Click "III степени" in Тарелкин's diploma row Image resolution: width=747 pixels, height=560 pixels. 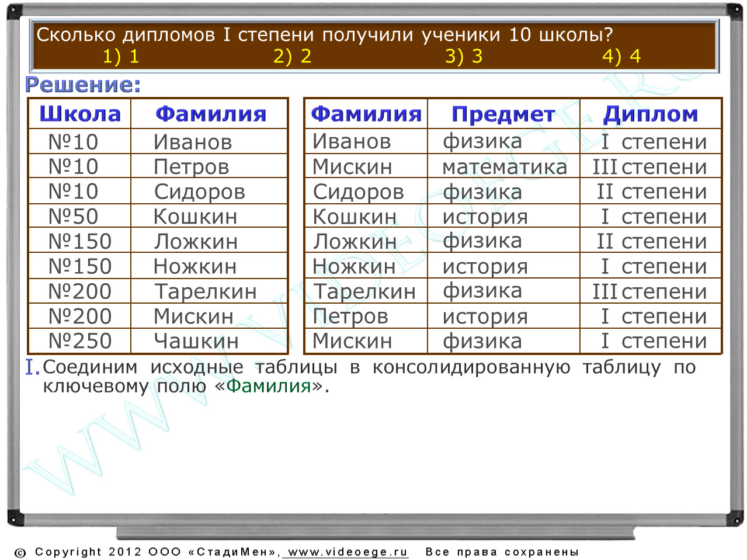649,291
